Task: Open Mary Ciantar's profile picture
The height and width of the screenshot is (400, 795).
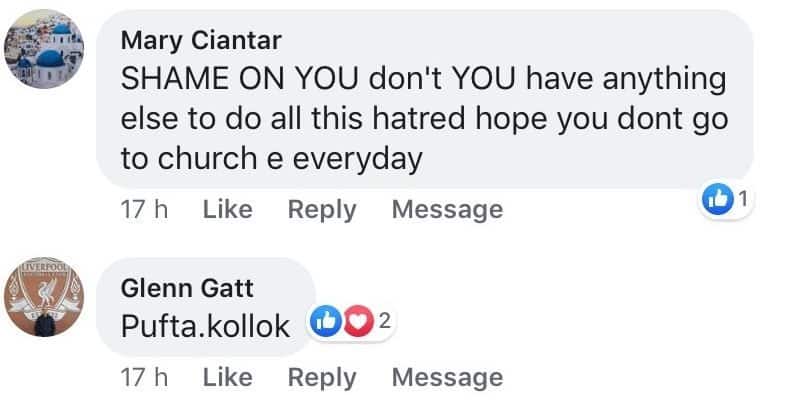Action: (51, 57)
